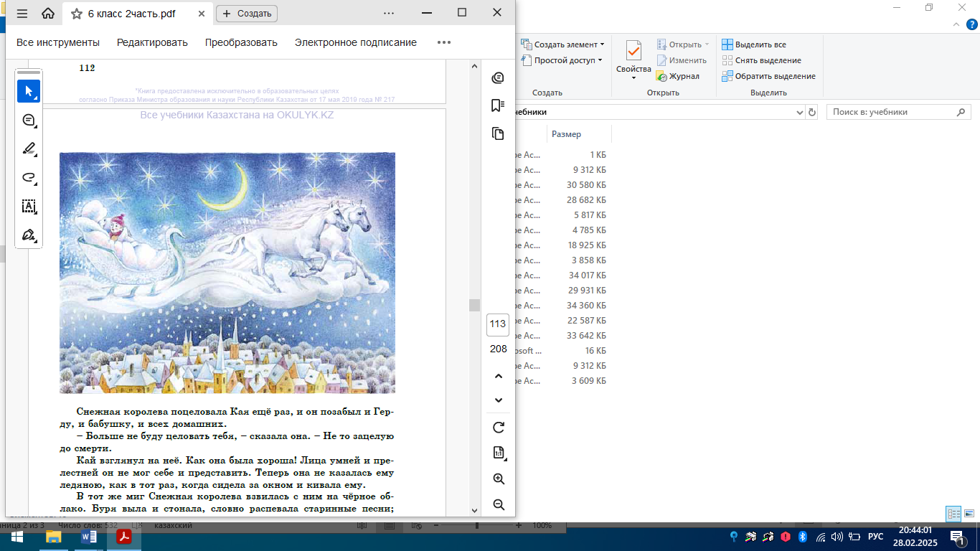980x551 pixels.
Task: Open Explorer help
Action: [x=972, y=24]
